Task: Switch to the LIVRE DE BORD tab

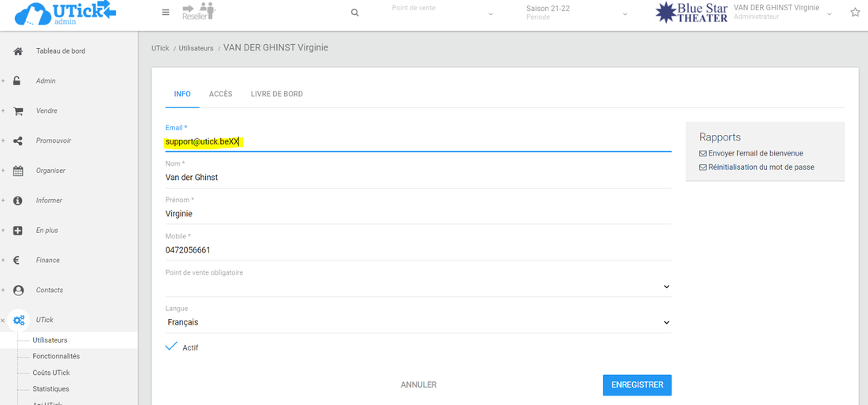Action: pos(276,95)
